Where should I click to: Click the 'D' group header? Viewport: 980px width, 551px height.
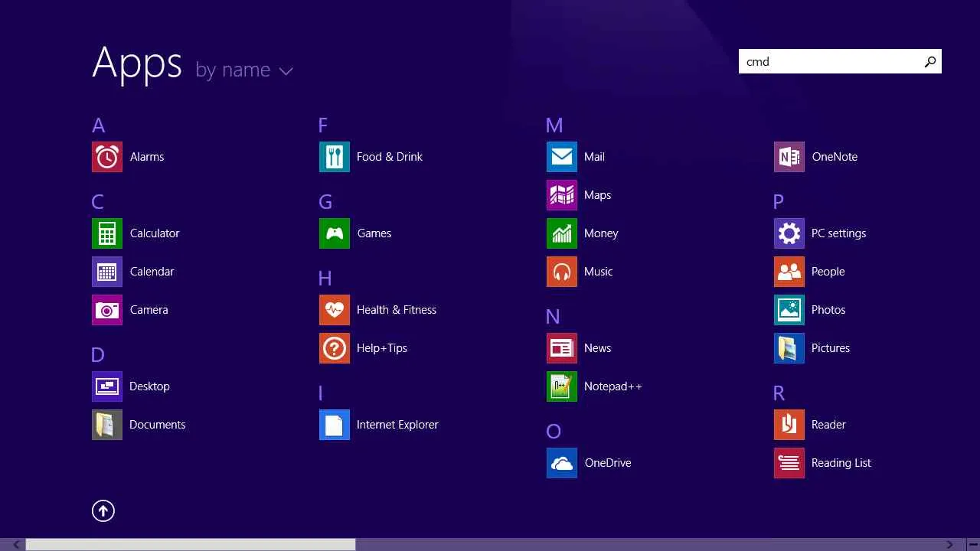(x=97, y=355)
